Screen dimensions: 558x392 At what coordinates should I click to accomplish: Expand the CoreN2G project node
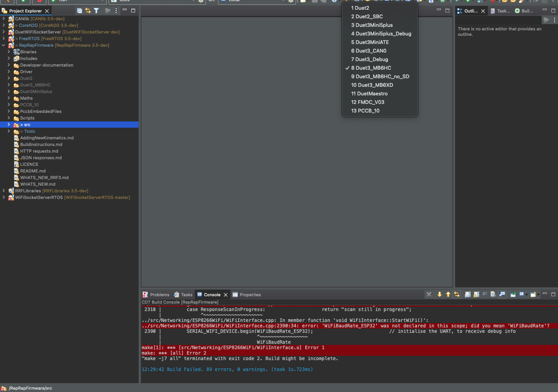pos(4,25)
